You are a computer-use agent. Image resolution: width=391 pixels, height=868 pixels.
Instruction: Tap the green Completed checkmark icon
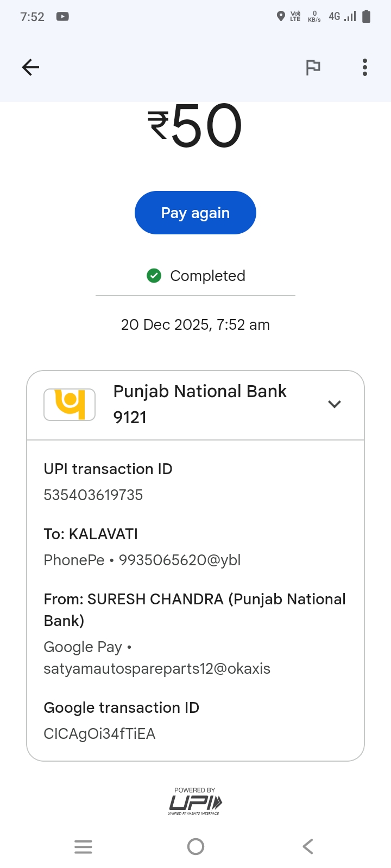pyautogui.click(x=154, y=276)
